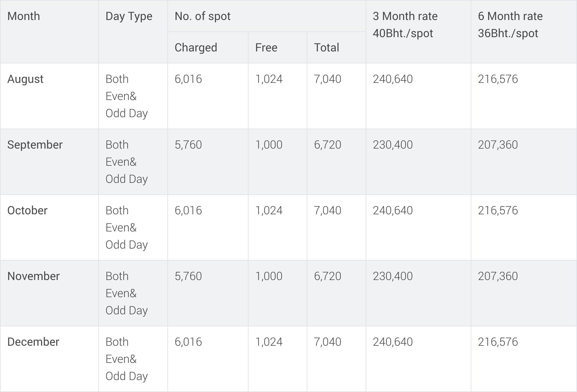Click September's 6 month rate 207,360
The height and width of the screenshot is (392, 577).
498,145
